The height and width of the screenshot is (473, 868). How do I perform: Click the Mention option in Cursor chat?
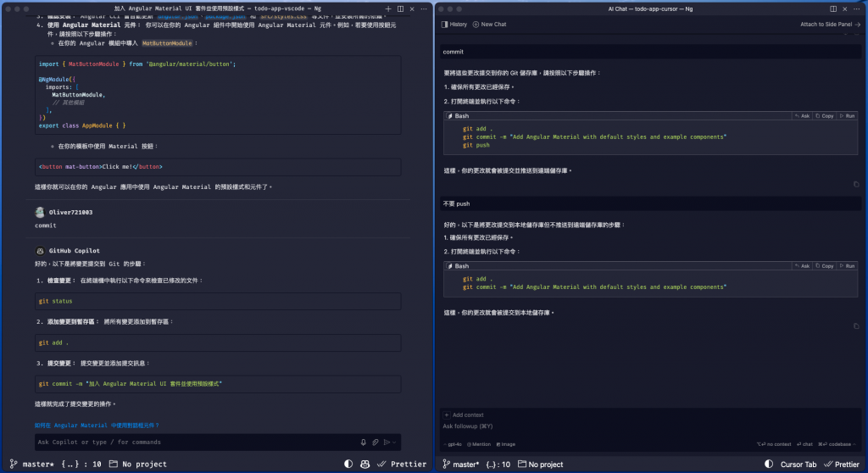[480, 444]
